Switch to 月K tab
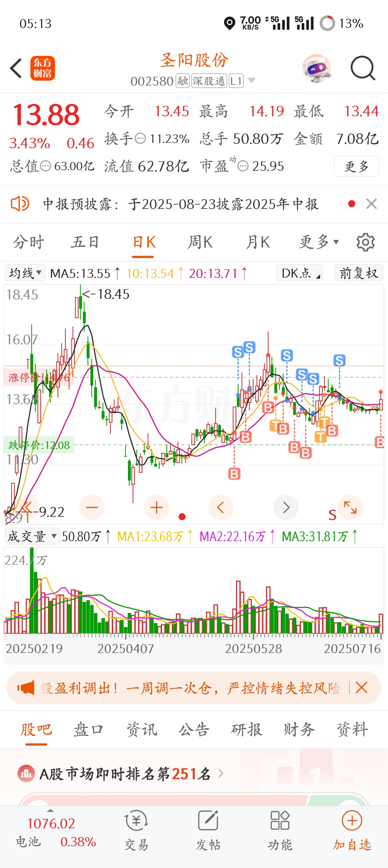The width and height of the screenshot is (388, 868). click(258, 242)
